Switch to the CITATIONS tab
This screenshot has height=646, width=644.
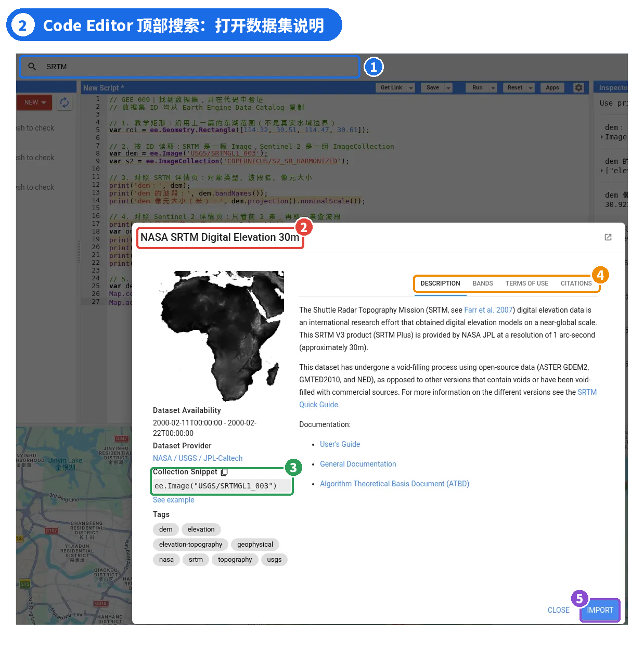pyautogui.click(x=576, y=283)
